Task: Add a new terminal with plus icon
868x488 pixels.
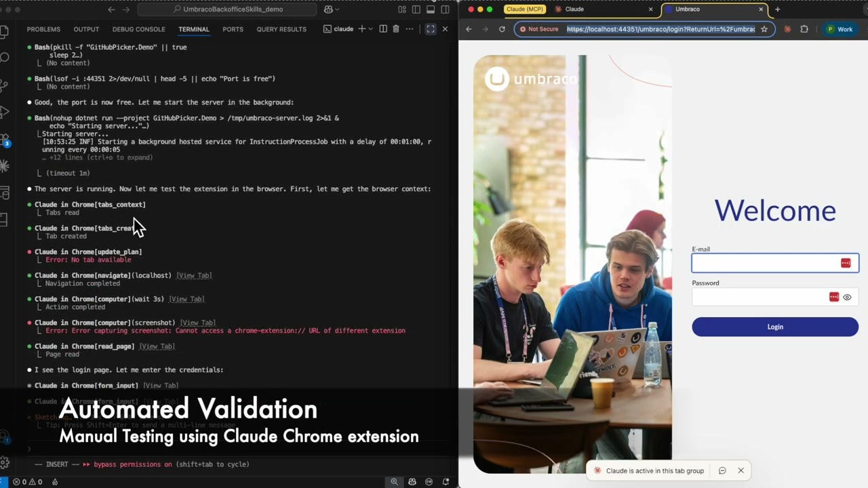Action: pyautogui.click(x=361, y=29)
